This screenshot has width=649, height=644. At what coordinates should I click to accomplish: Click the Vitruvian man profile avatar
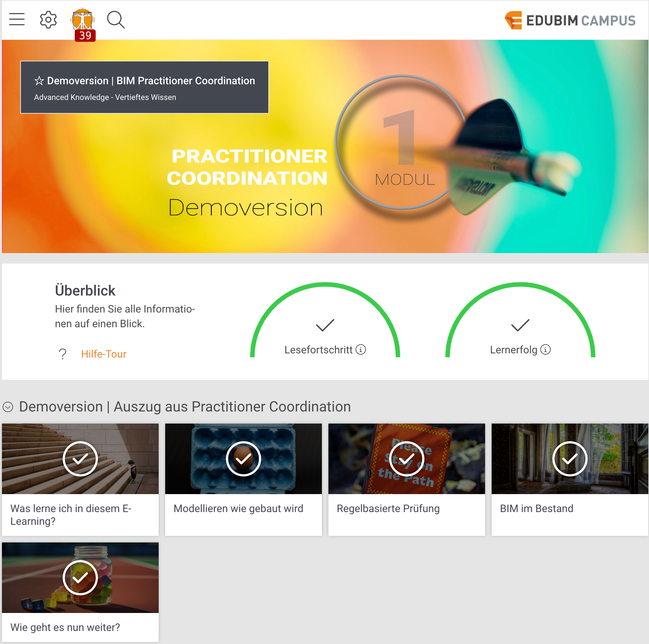coord(83,20)
